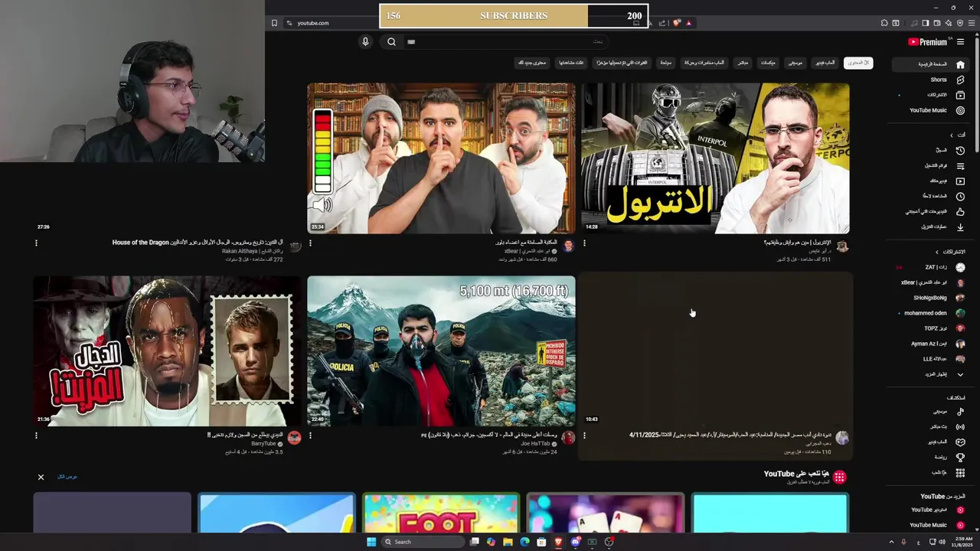Open options menu for the Interpol video
Screen dimensions: 980x551
pos(584,243)
